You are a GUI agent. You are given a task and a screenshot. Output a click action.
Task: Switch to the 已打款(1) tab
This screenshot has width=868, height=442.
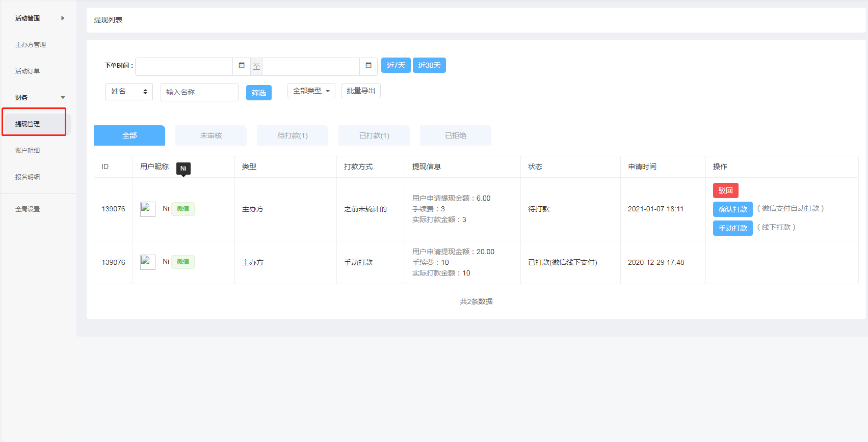click(x=374, y=135)
